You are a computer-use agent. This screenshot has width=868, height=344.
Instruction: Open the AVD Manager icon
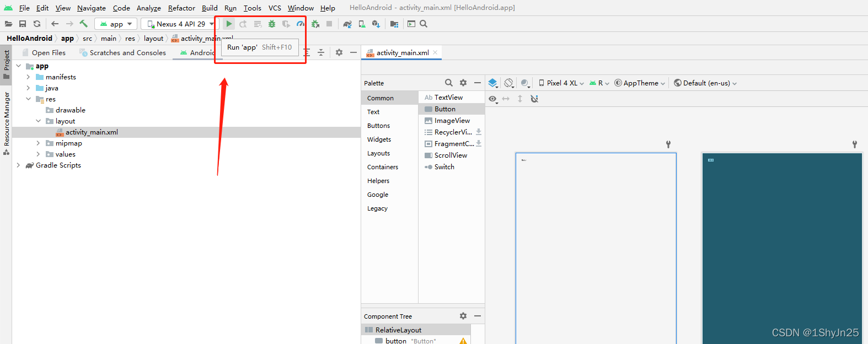coord(362,24)
